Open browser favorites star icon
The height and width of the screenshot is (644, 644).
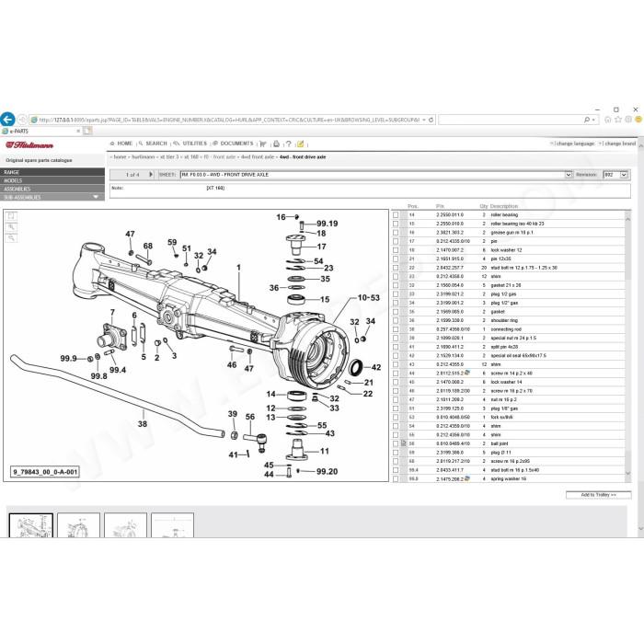tap(618, 120)
